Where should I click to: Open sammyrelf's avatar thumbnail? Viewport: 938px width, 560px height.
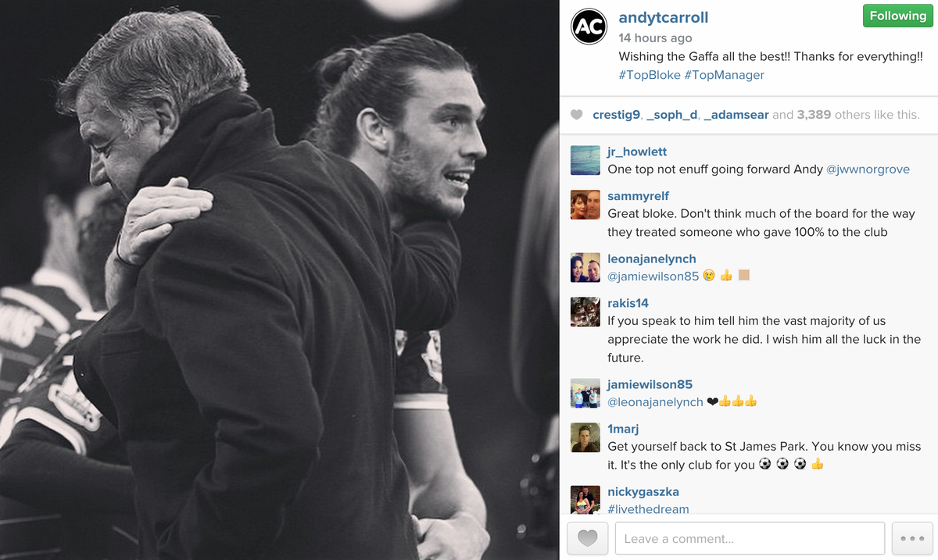pyautogui.click(x=585, y=205)
